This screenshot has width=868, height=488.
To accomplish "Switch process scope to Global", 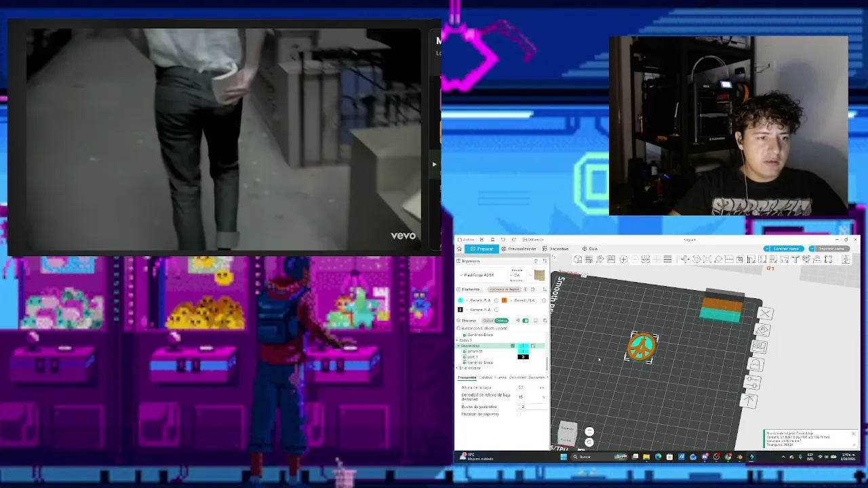I will [488, 321].
